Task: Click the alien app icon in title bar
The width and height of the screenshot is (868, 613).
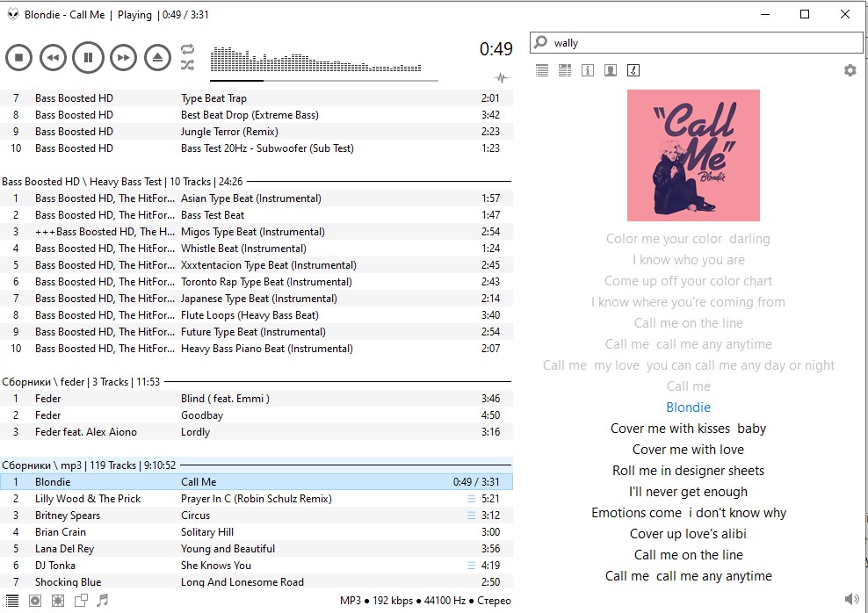Action: [x=12, y=15]
